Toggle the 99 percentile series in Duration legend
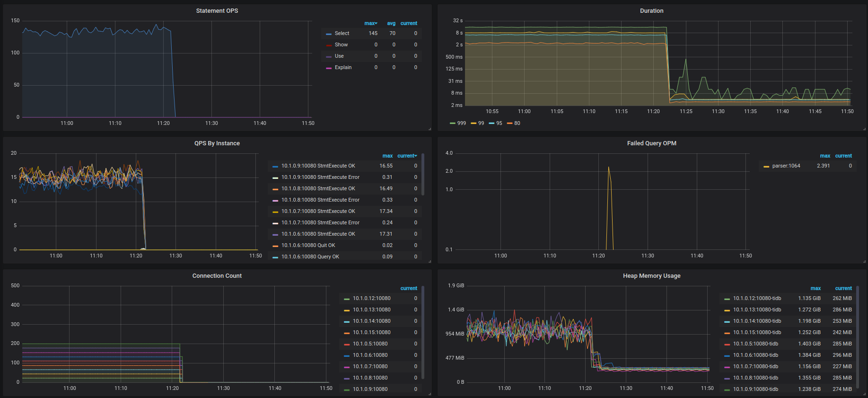 click(x=481, y=123)
